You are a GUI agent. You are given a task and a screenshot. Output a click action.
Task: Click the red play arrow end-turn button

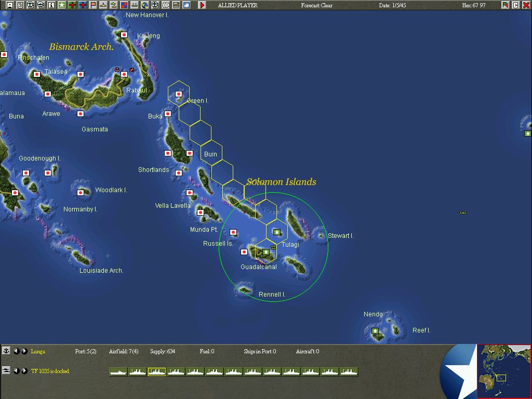coord(202,5)
